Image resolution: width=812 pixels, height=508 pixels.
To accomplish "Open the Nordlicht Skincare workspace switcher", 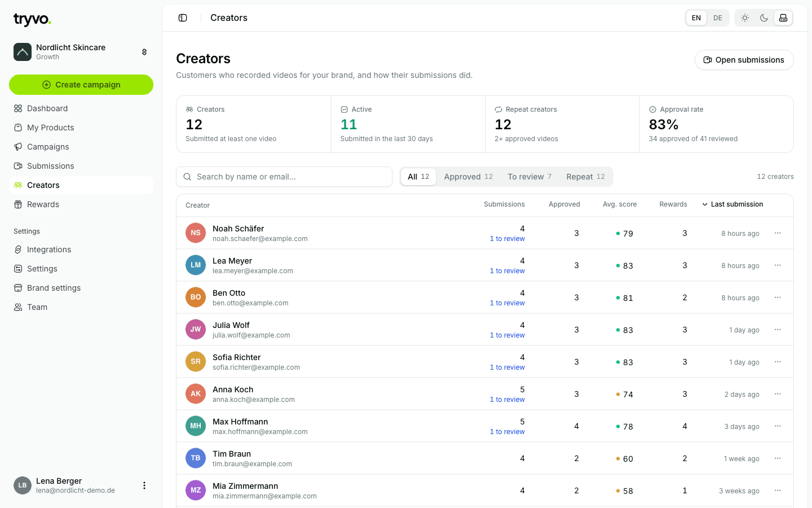I will click(81, 52).
